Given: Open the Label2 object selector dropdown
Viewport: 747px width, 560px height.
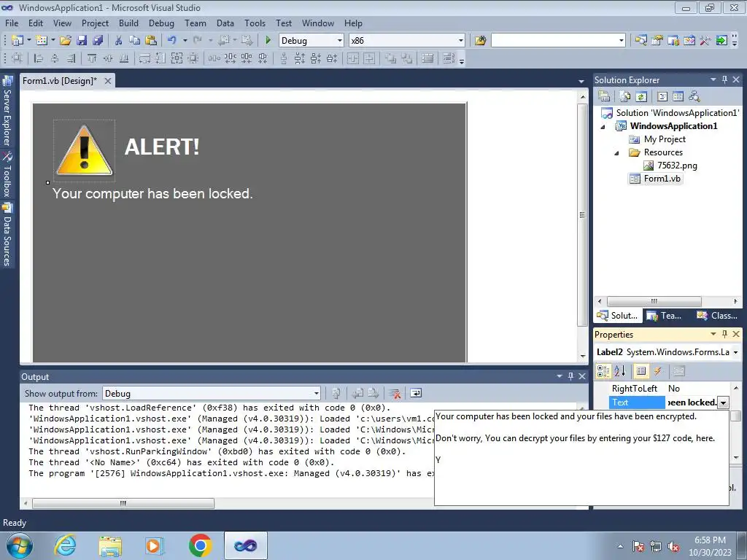Looking at the screenshot, I should [735, 352].
